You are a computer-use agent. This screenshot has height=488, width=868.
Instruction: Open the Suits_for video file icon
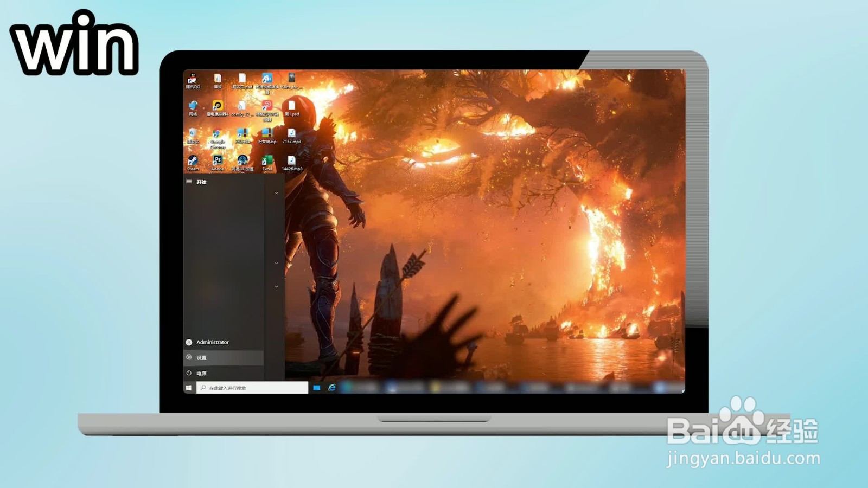click(292, 81)
